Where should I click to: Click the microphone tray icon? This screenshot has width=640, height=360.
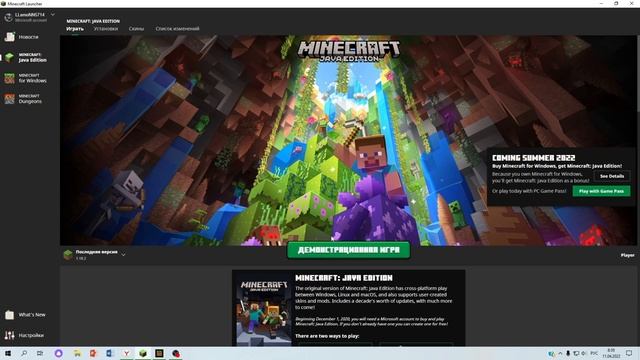click(568, 353)
